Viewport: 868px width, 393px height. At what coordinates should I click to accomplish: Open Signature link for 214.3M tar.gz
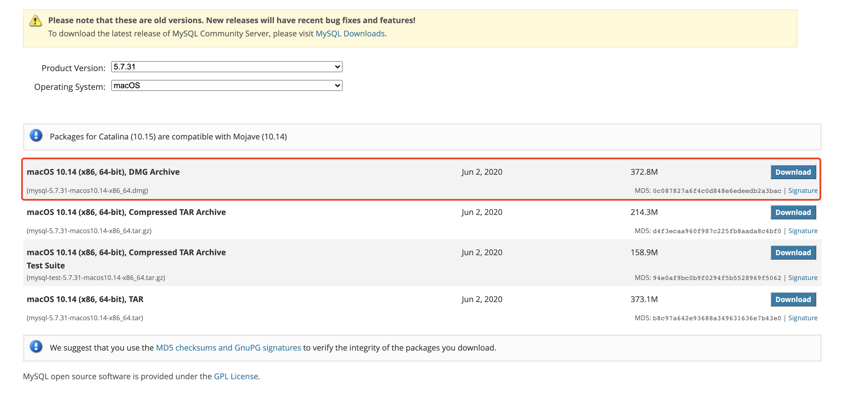[x=803, y=231]
